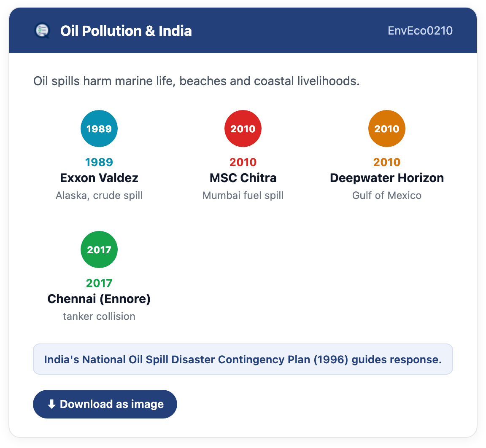Viewport: 486px width, 448px height.
Task: Select the Chennai (Ennore) title
Action: 99,299
